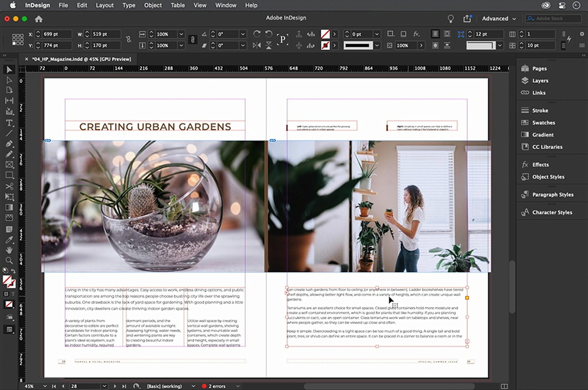Select the Pen tool in toolbox
The width and height of the screenshot is (588, 390).
[9, 144]
